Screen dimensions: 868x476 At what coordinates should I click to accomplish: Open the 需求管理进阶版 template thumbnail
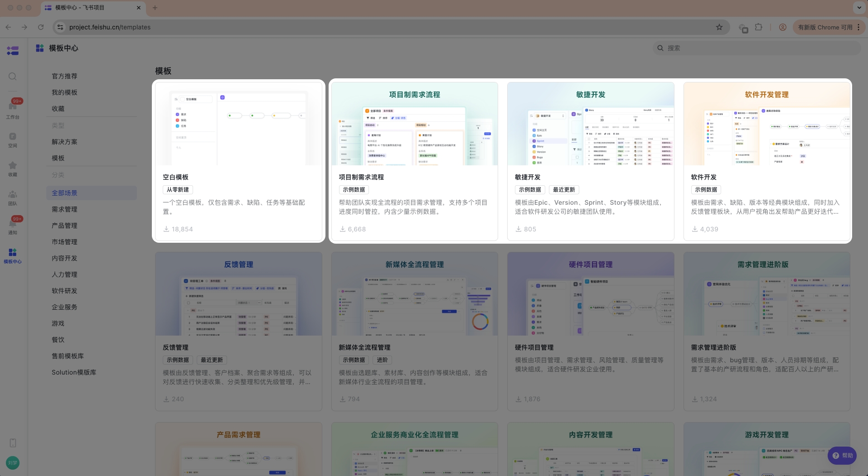[767, 294]
